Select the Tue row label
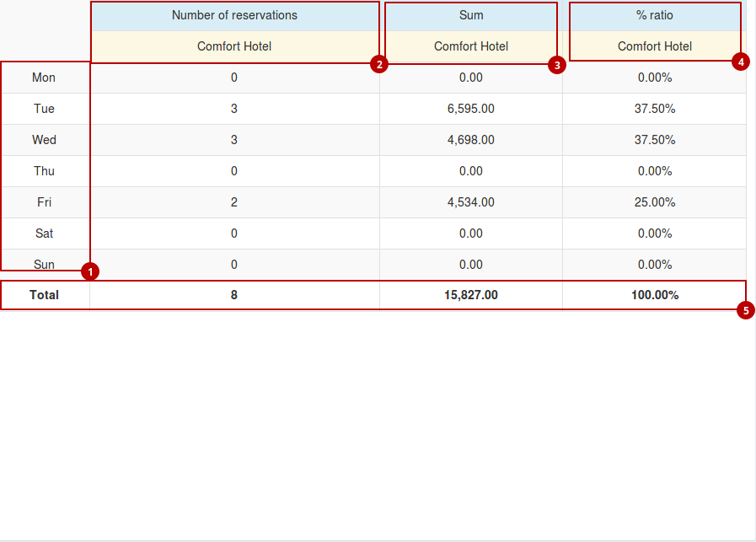This screenshot has height=542, width=756. pyautogui.click(x=44, y=109)
